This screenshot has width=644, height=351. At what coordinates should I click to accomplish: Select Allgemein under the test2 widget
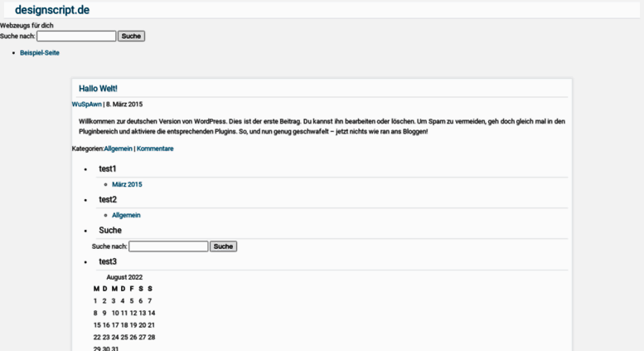[126, 216]
